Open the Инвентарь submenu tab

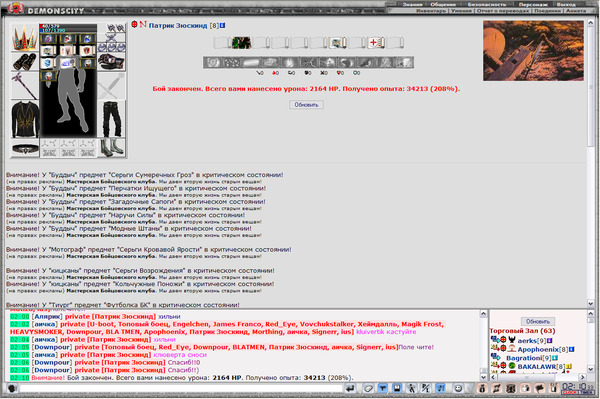point(432,11)
